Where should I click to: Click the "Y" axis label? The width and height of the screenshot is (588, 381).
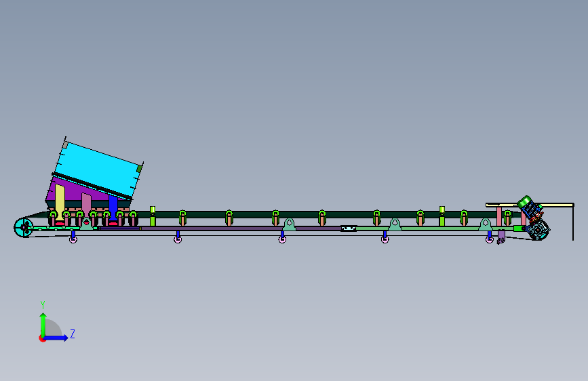coord(43,305)
